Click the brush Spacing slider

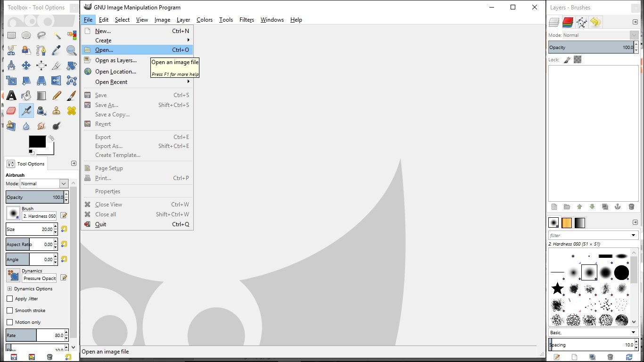(591, 345)
